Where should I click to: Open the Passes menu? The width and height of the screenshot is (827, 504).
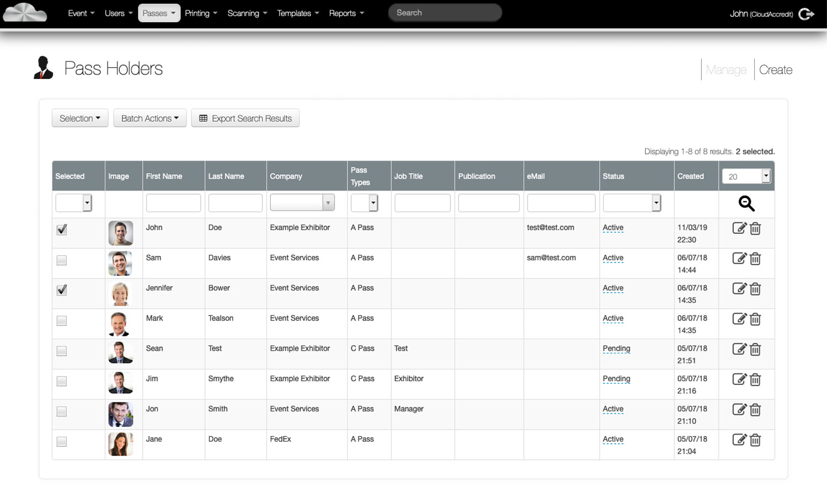159,13
